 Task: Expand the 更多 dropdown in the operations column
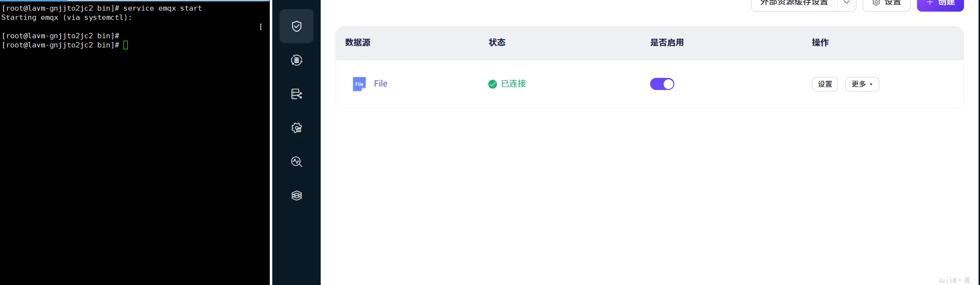pyautogui.click(x=861, y=84)
